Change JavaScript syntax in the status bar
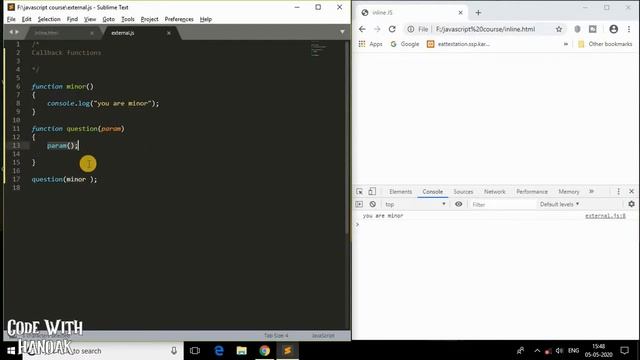640x360 pixels. point(323,336)
